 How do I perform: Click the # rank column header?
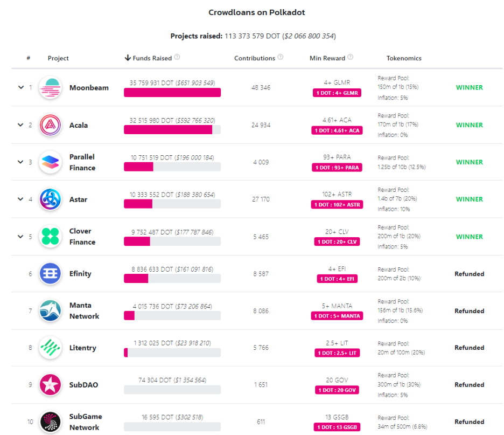(29, 58)
